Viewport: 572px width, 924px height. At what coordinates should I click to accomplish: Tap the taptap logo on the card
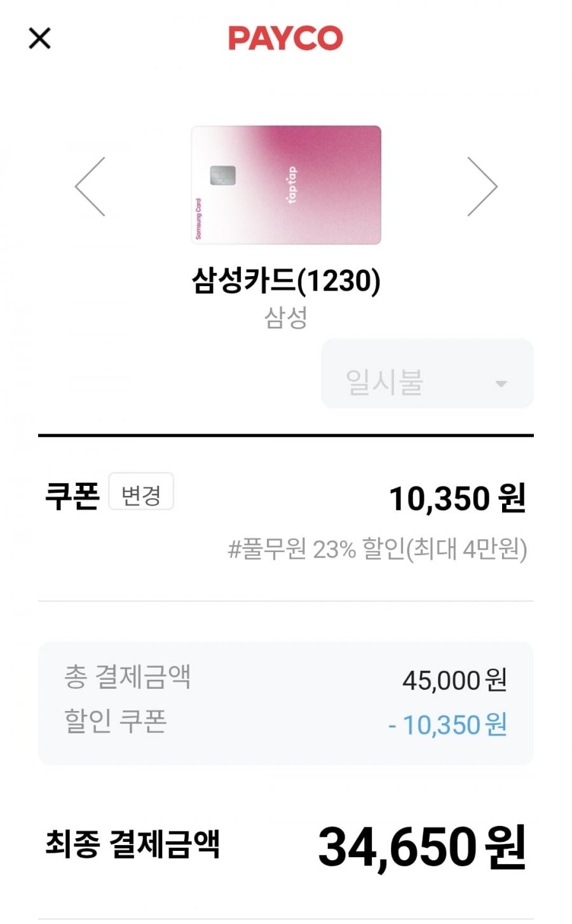(x=292, y=184)
